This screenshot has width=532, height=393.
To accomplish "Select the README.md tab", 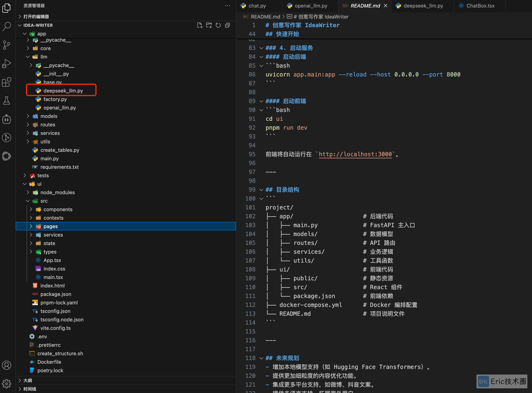I will click(x=365, y=6).
